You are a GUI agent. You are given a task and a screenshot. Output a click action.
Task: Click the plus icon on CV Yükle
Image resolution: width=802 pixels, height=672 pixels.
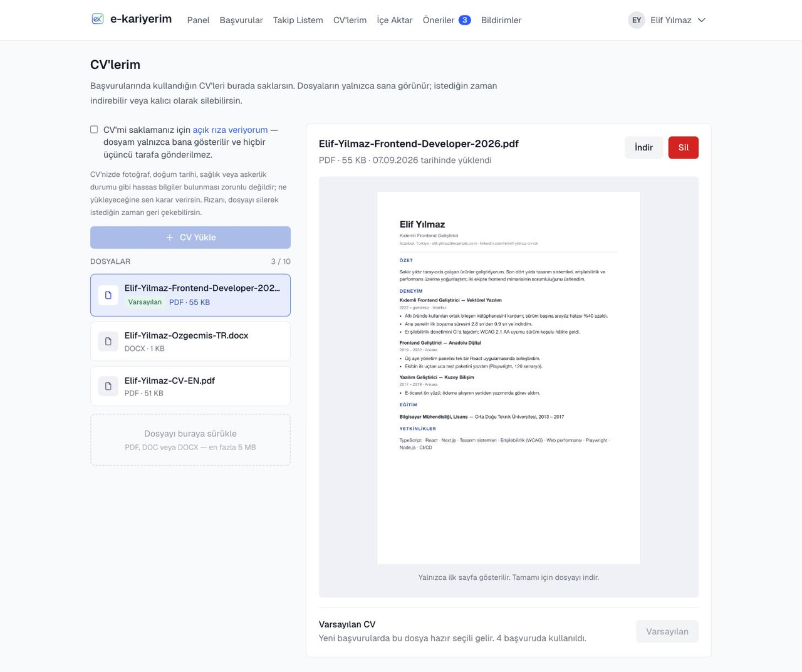[x=169, y=238]
